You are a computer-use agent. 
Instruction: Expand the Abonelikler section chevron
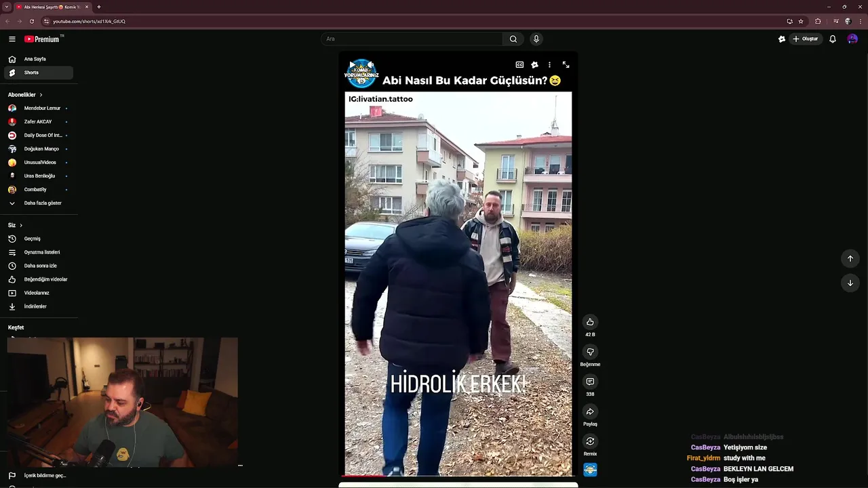41,95
